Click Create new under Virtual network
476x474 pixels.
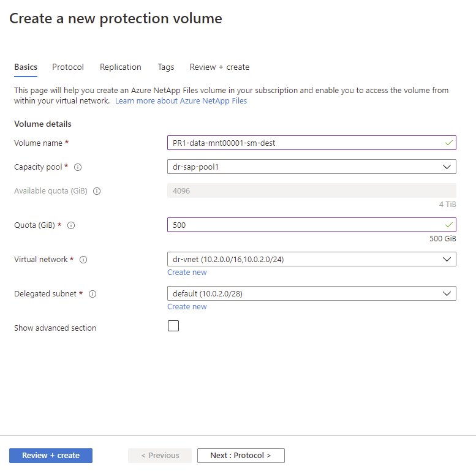[187, 273]
